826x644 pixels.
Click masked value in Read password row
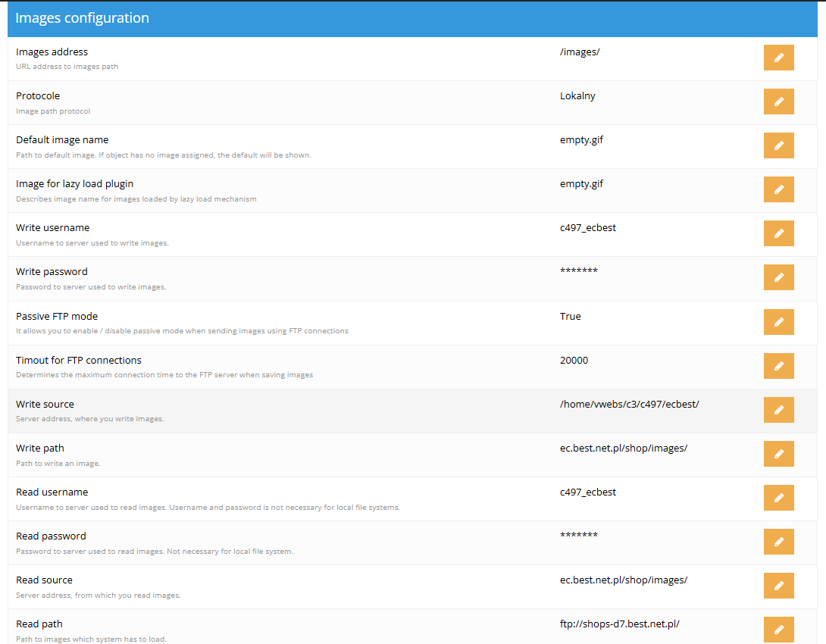click(578, 536)
